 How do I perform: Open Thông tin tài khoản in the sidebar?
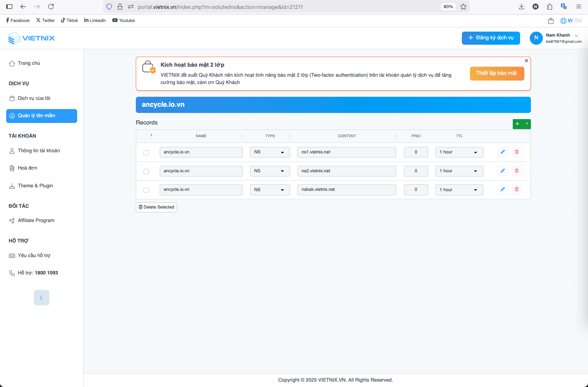coord(39,151)
